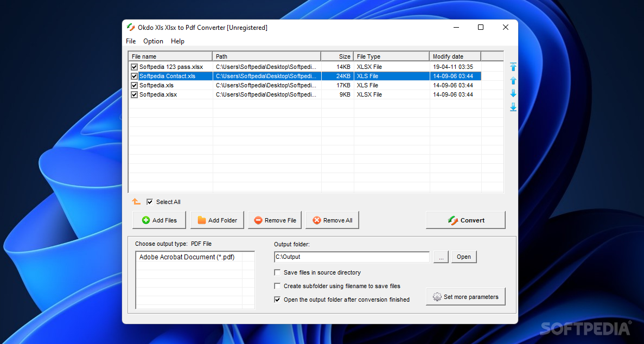The width and height of the screenshot is (644, 344).
Task: Select the Softpedia.xls file name
Action: (156, 86)
